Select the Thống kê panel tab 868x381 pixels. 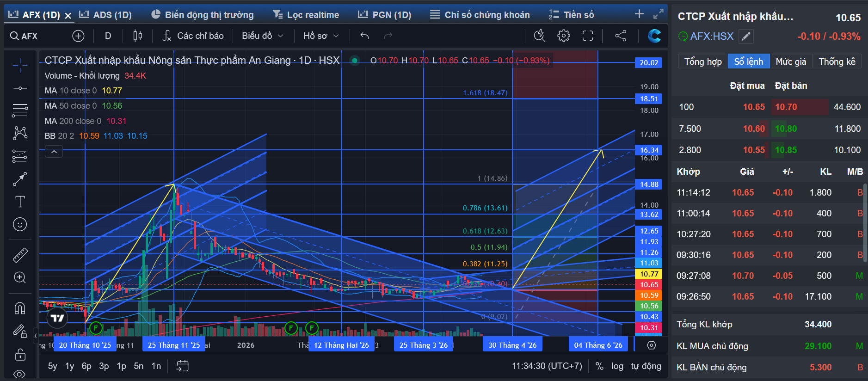pyautogui.click(x=837, y=61)
